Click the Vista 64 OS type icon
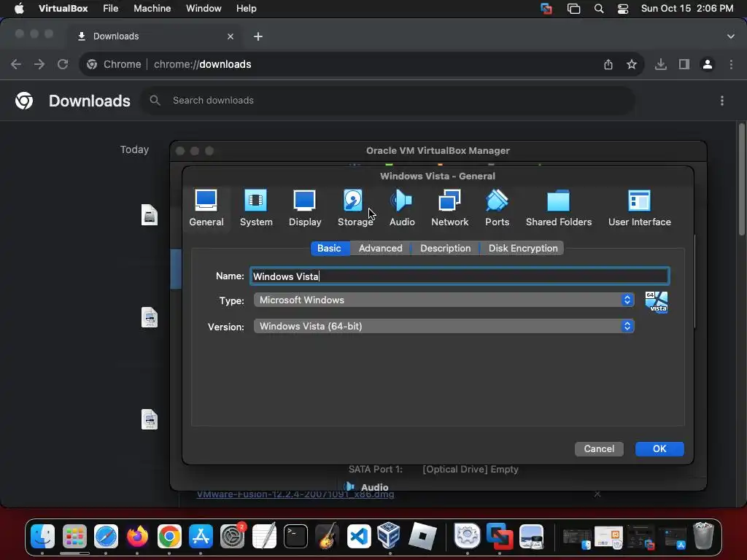 657,302
